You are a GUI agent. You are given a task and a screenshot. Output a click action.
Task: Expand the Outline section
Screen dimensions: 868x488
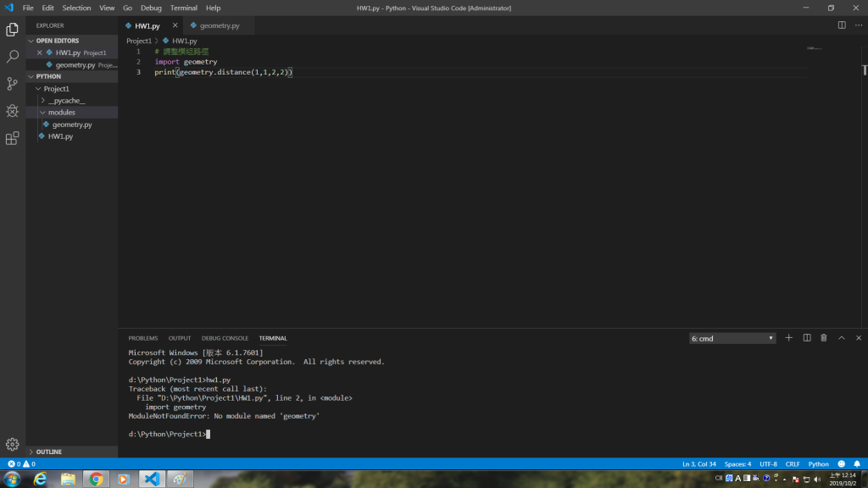[x=31, y=452]
